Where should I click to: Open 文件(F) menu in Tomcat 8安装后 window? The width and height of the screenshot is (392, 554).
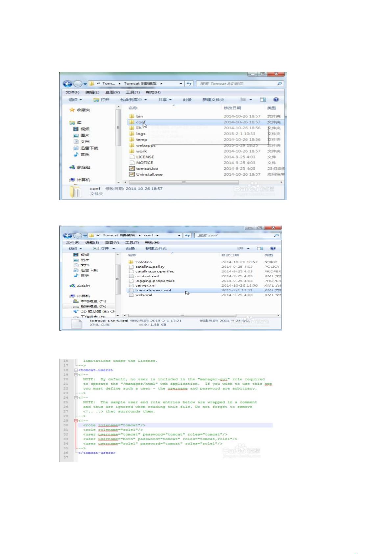tap(72, 92)
